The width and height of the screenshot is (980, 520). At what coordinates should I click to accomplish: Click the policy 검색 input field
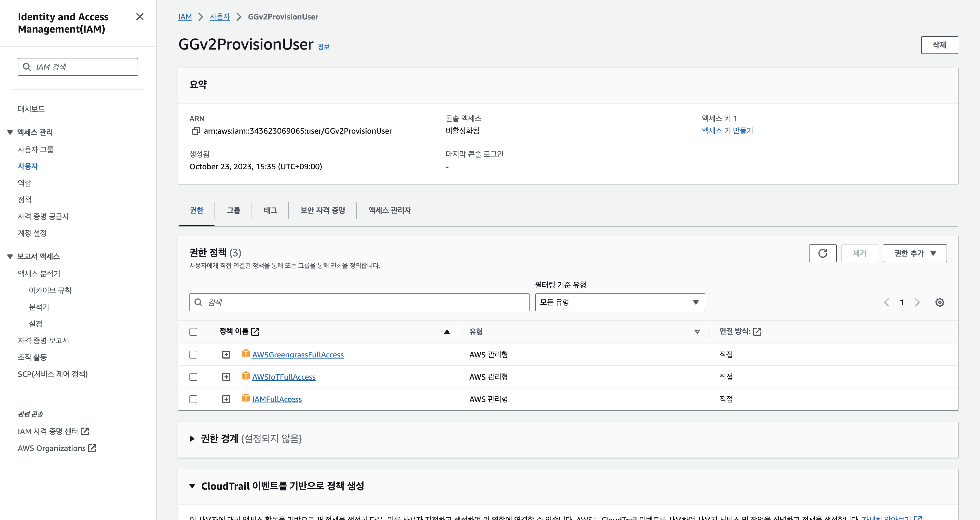click(359, 302)
